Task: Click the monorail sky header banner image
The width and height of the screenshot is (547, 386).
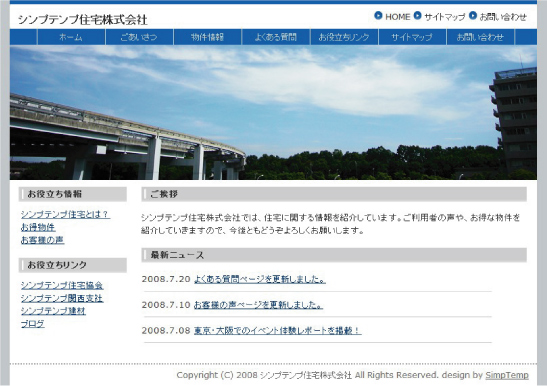Action: point(274,112)
